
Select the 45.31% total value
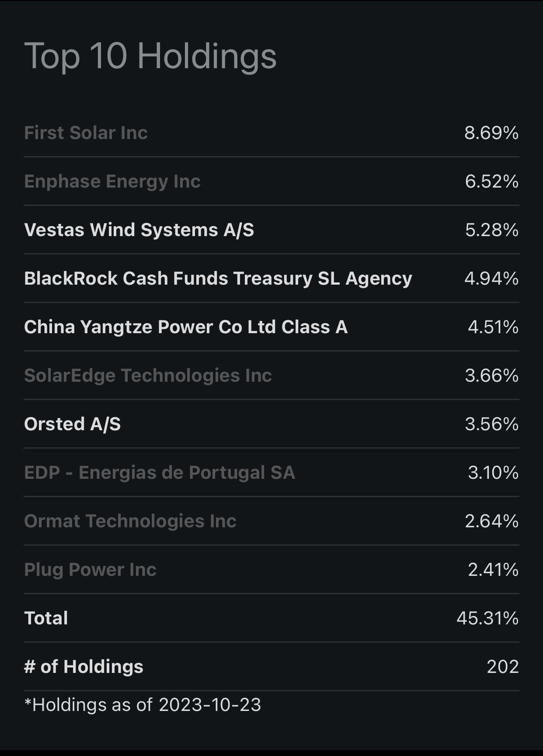[x=487, y=618]
